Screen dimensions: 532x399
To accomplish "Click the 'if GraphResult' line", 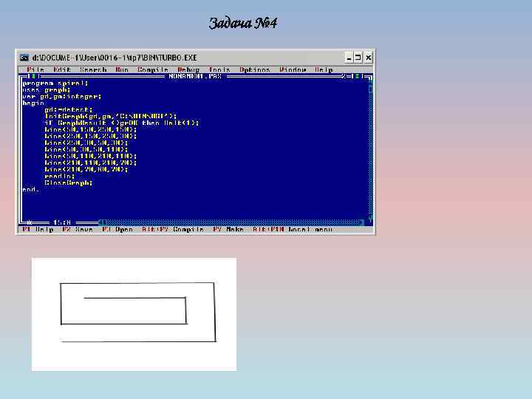I will (x=122, y=123).
